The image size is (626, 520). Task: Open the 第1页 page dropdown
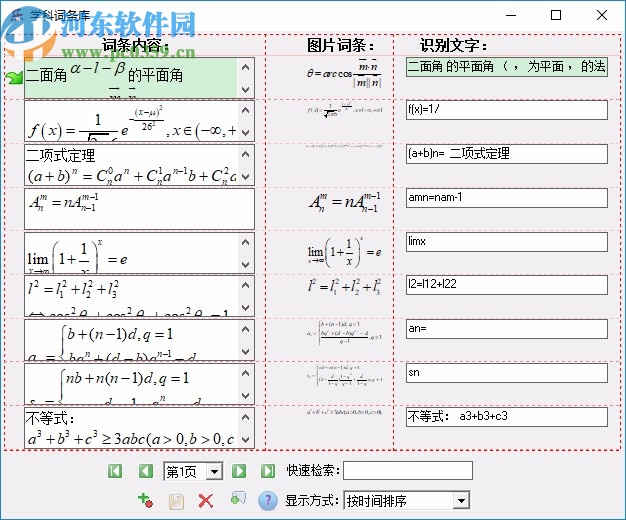tap(214, 472)
